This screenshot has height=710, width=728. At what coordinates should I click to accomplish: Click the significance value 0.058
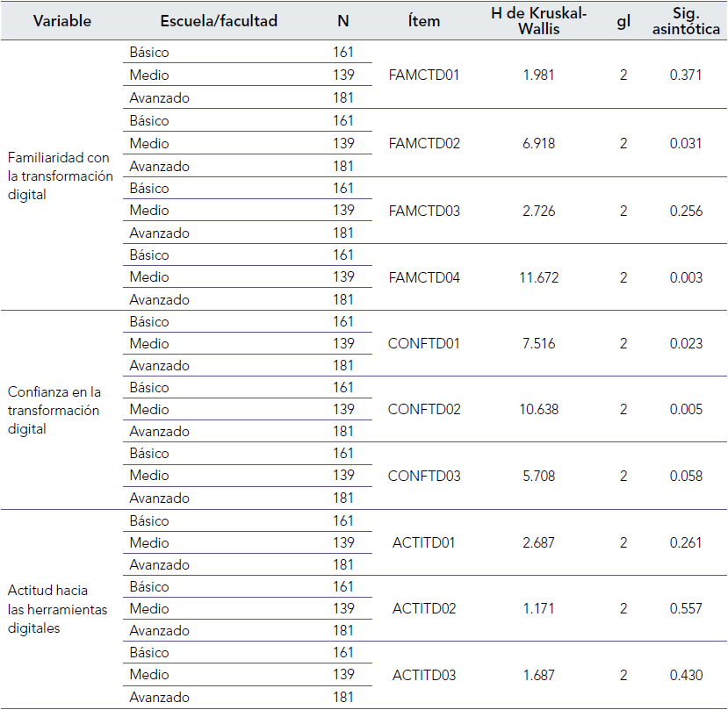(686, 476)
